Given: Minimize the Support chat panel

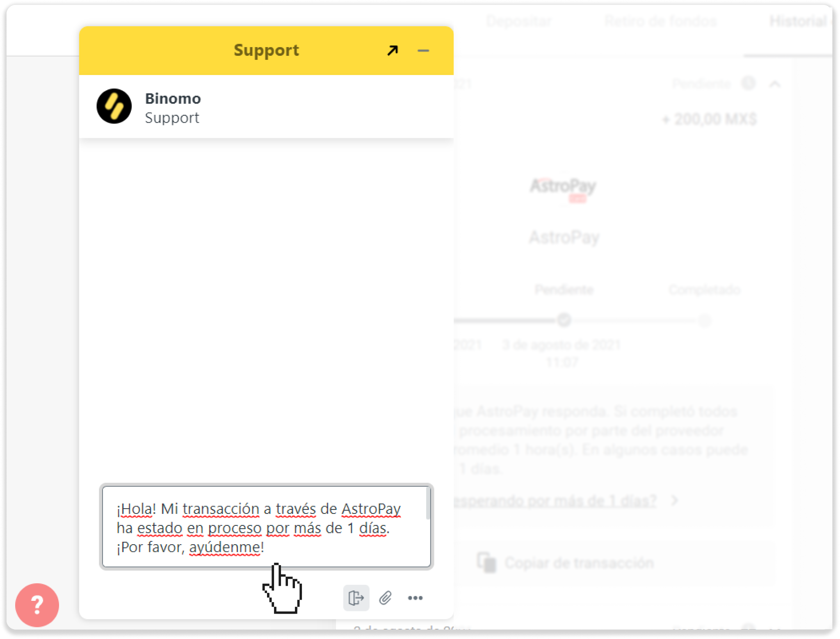Looking at the screenshot, I should [x=423, y=51].
